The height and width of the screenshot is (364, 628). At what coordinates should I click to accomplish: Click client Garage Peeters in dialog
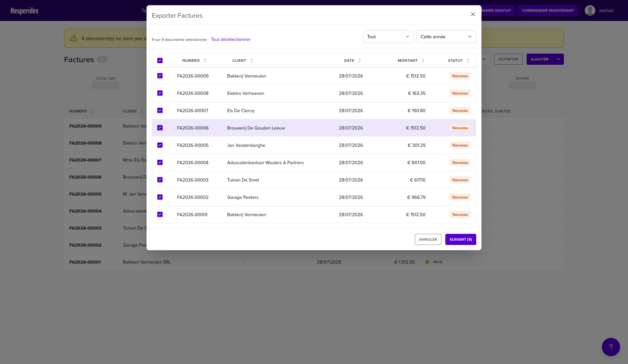[243, 197]
